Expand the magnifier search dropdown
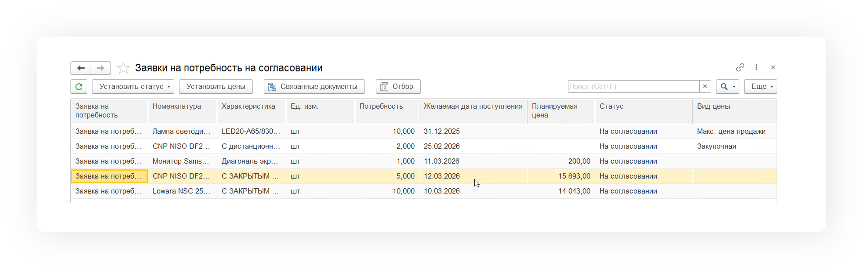 pyautogui.click(x=727, y=87)
